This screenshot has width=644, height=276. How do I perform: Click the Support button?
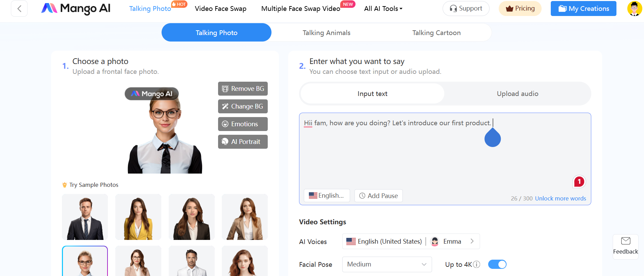[466, 9]
